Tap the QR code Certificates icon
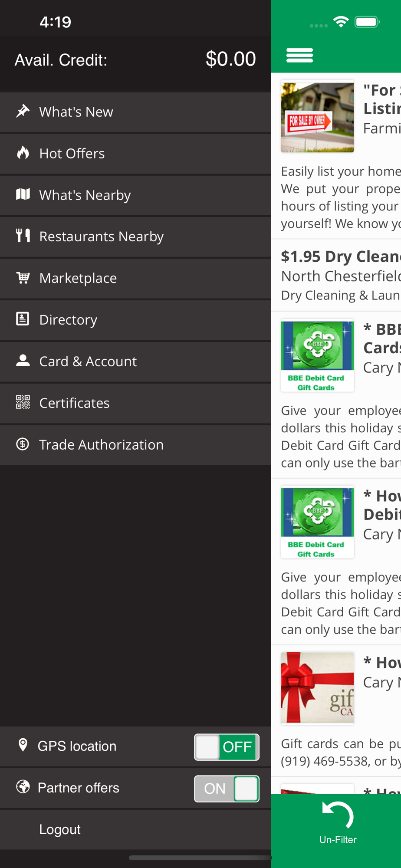This screenshot has height=868, width=401. (23, 402)
